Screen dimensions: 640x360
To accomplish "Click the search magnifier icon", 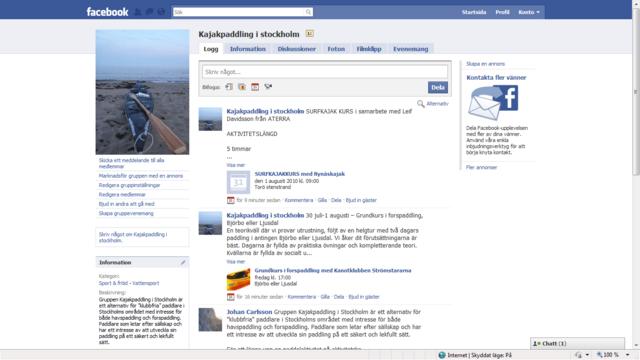I will 309,12.
